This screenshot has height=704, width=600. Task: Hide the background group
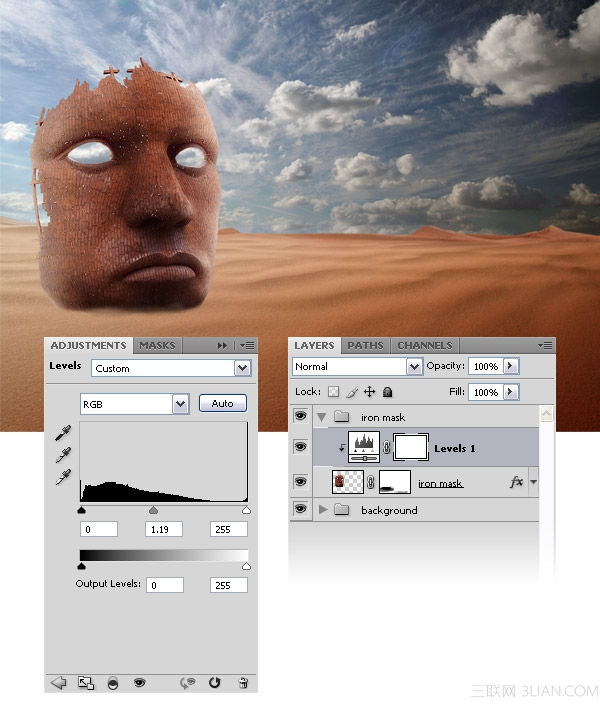tap(300, 509)
